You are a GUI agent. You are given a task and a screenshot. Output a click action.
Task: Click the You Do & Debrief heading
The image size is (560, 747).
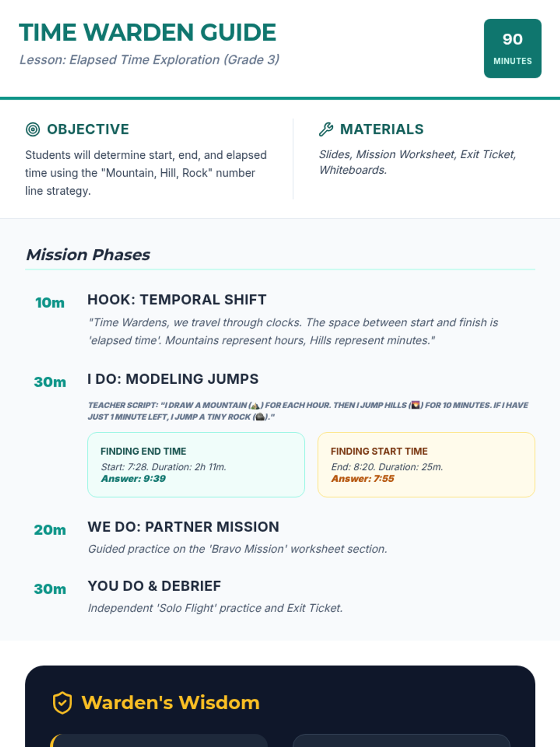point(154,586)
